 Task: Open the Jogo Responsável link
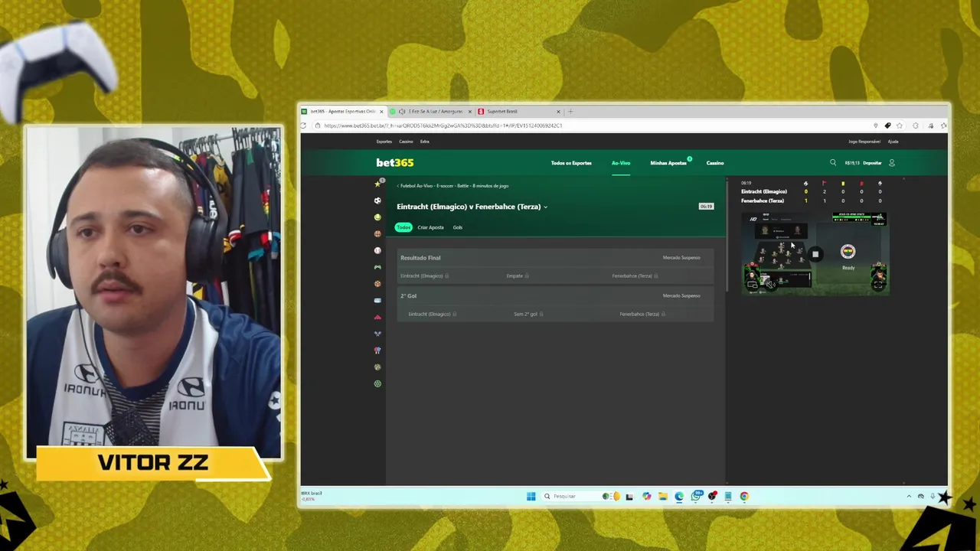coord(864,142)
